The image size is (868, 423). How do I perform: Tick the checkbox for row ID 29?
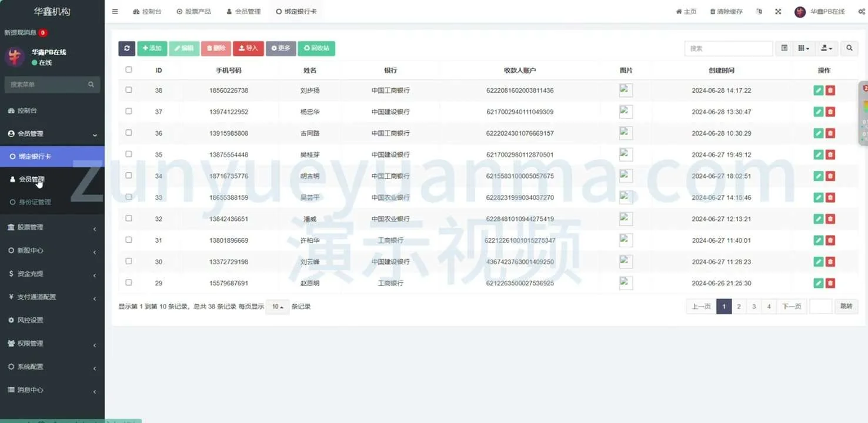pyautogui.click(x=129, y=283)
